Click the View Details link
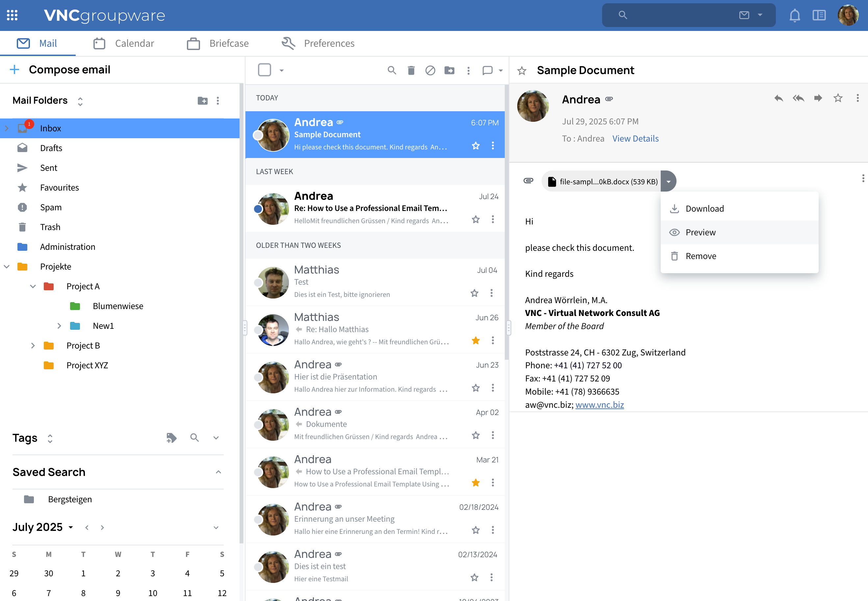The width and height of the screenshot is (868, 601). (x=635, y=139)
